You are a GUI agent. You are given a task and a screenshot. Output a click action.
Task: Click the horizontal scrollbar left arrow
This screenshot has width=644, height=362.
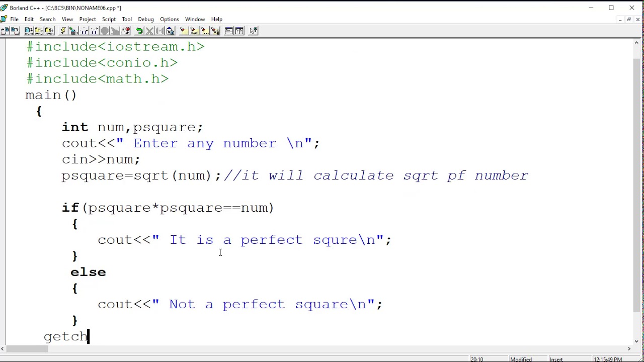pos(4,348)
